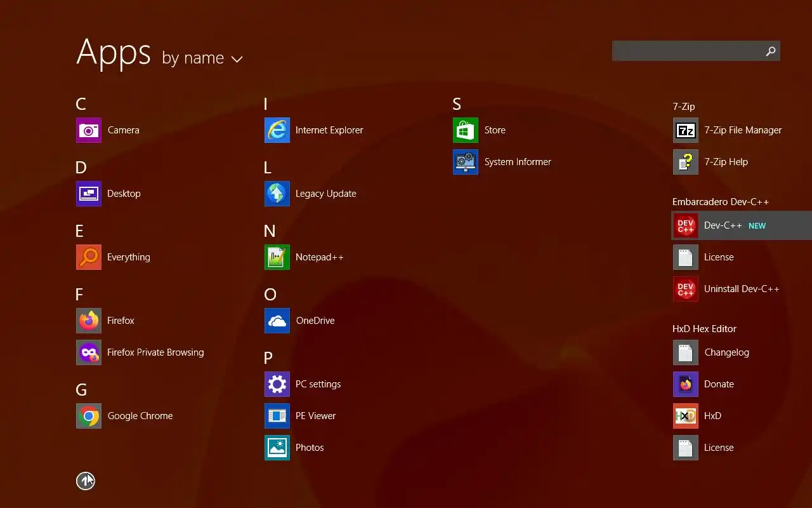Select the letter I group header
This screenshot has height=508, width=812.
[266, 104]
